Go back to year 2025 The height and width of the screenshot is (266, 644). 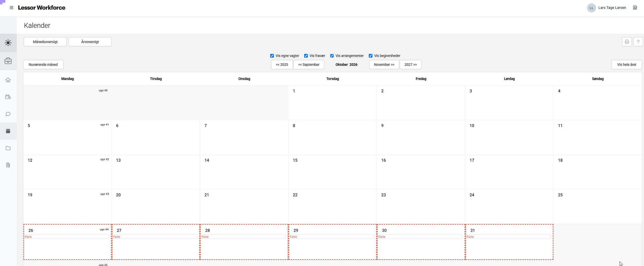pos(282,65)
